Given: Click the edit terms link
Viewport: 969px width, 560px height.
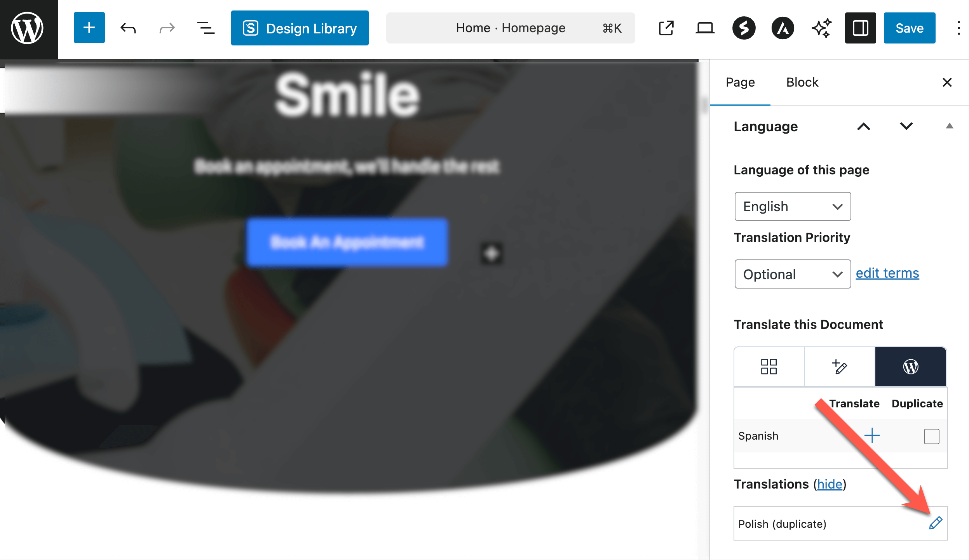Looking at the screenshot, I should click(x=887, y=273).
